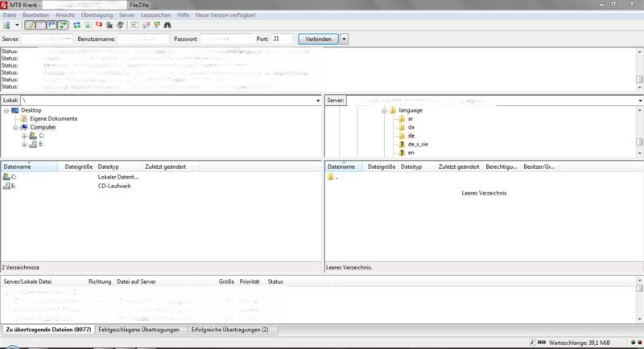This screenshot has width=644, height=349.
Task: Click the red activity indicator light
Action: [639, 343]
